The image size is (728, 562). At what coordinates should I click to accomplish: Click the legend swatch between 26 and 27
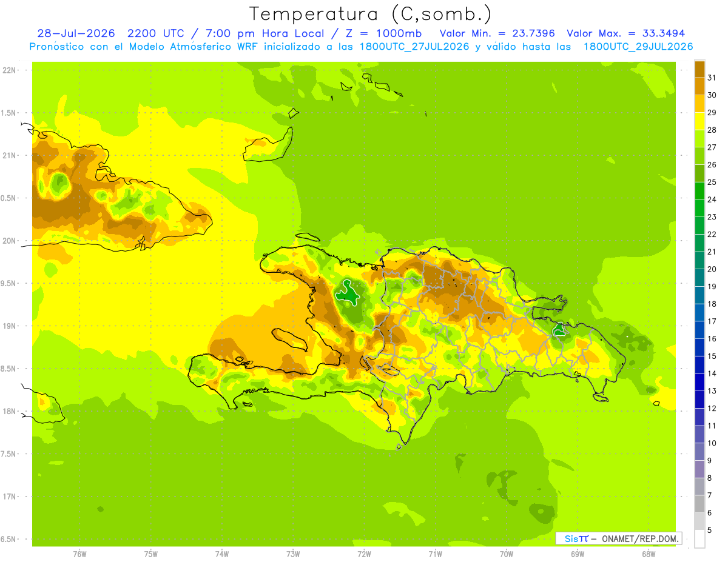coord(699,156)
